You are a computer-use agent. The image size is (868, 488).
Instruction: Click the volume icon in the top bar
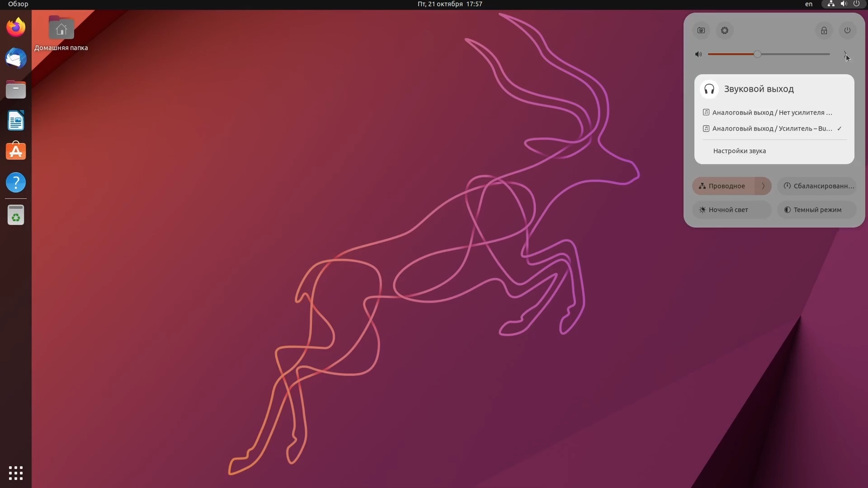844,4
